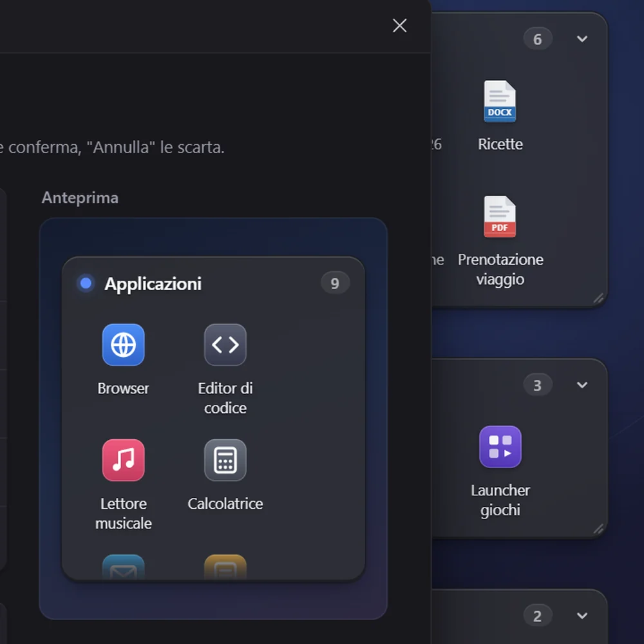This screenshot has width=644, height=644.
Task: Click the Anteprima heading
Action: (x=80, y=198)
